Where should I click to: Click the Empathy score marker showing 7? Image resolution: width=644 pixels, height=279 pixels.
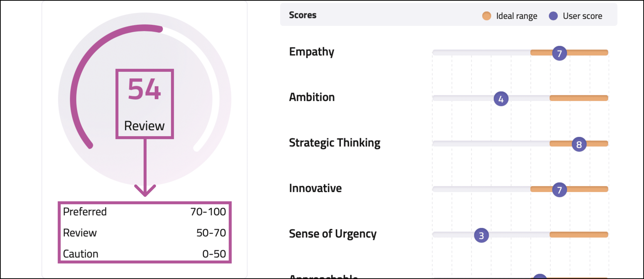(559, 53)
